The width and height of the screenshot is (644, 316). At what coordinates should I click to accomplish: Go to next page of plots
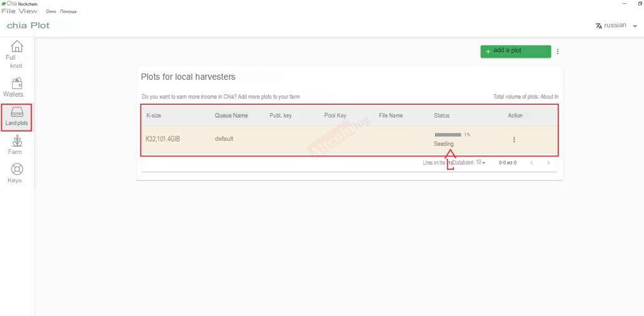[548, 163]
